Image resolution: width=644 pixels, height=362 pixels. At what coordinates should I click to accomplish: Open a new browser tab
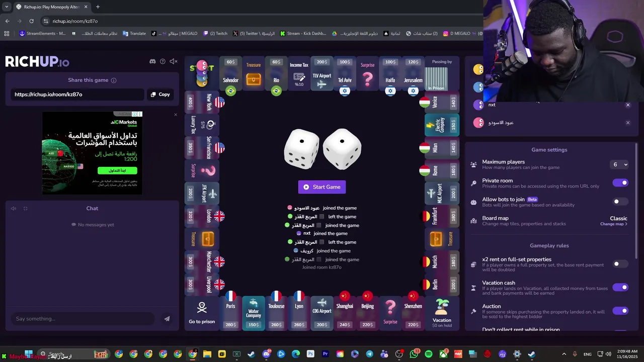(98, 7)
